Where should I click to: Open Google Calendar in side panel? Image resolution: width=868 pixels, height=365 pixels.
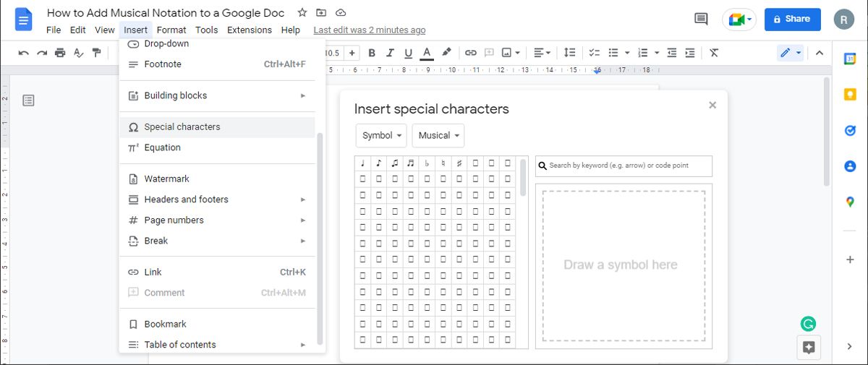[x=850, y=59]
